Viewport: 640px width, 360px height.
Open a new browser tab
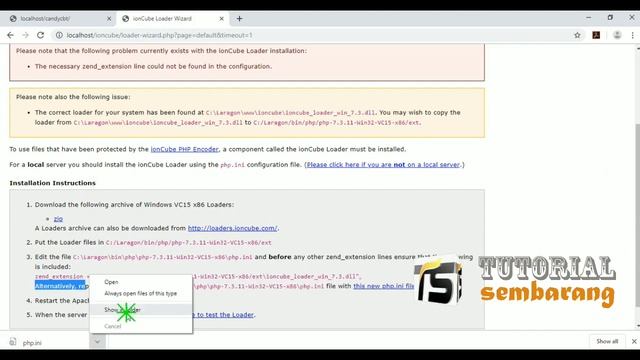pos(240,19)
